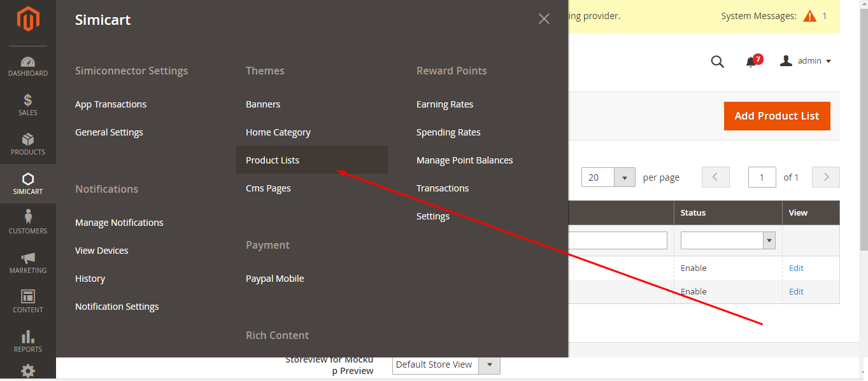
Task: Open Manage Point Balances menu item
Action: [x=465, y=160]
